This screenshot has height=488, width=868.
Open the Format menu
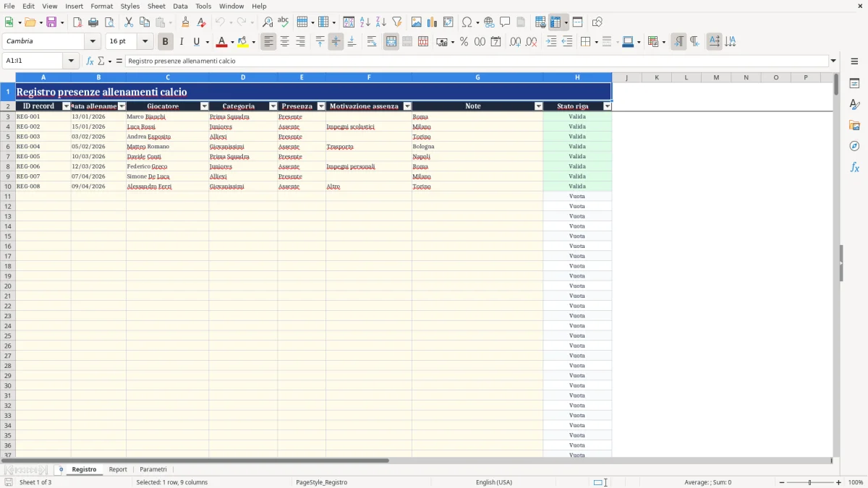coord(102,6)
